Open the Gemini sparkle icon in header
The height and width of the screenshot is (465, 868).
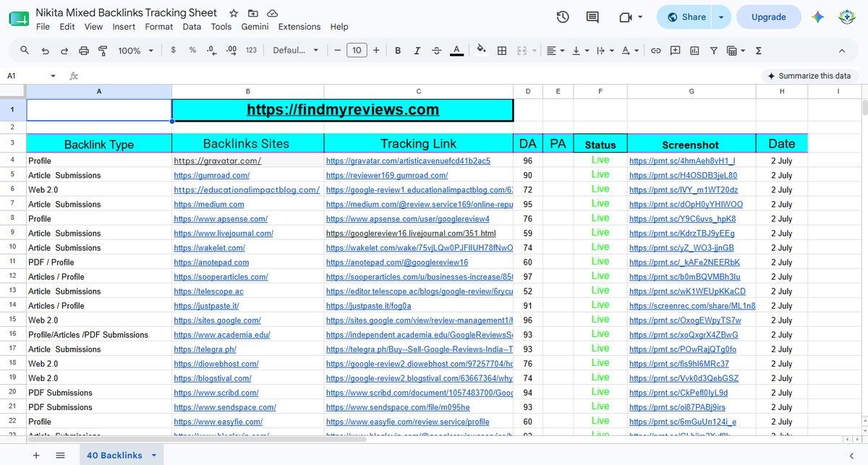click(x=818, y=17)
